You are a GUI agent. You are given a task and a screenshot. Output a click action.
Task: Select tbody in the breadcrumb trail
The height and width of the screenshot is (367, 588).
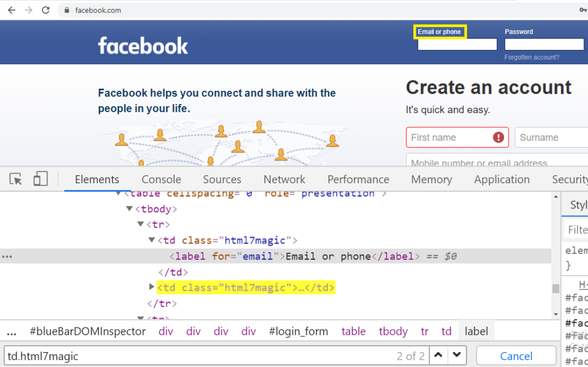click(393, 331)
